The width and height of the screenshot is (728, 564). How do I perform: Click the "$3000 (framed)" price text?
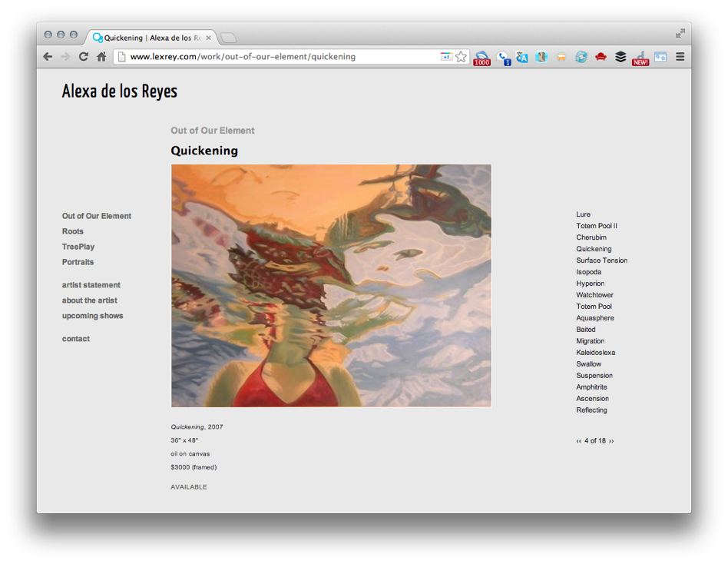[x=194, y=467]
